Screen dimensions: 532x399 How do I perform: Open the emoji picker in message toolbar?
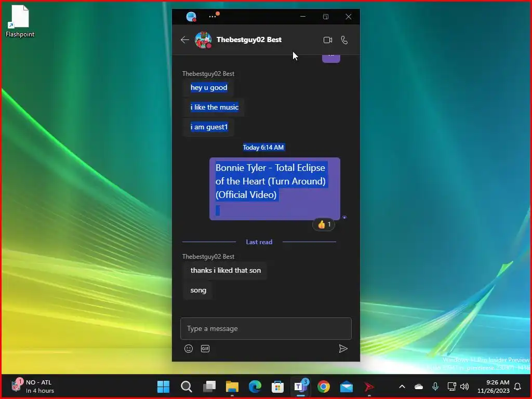point(189,349)
